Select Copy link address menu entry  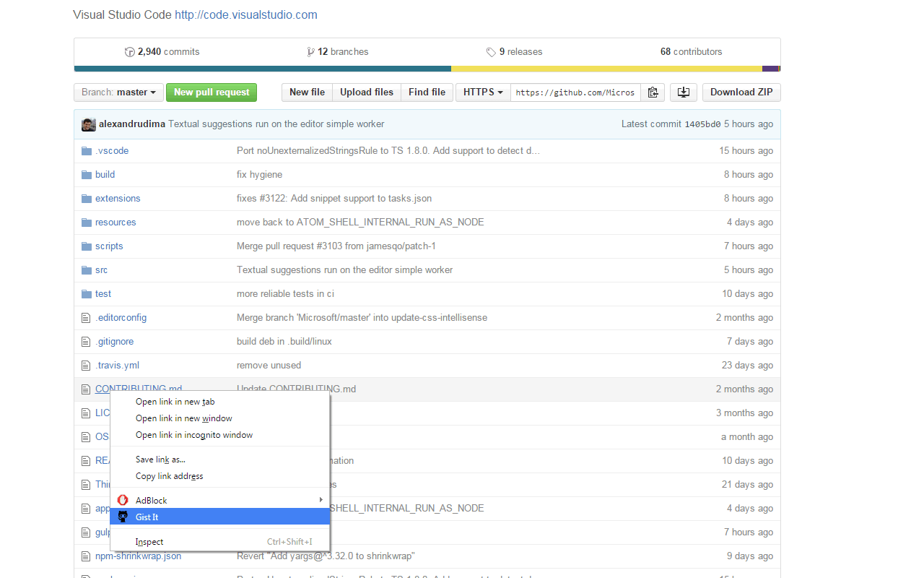[219, 476]
